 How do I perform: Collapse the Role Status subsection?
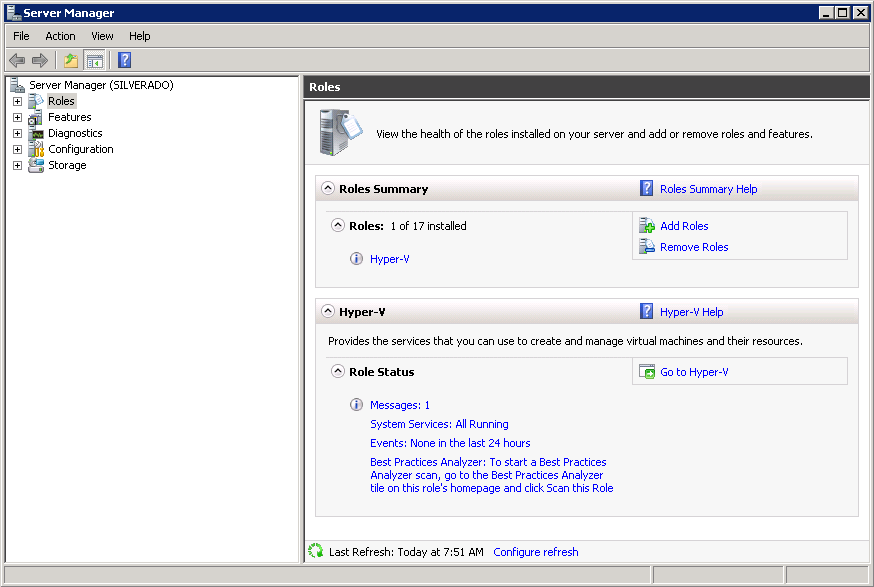click(338, 371)
